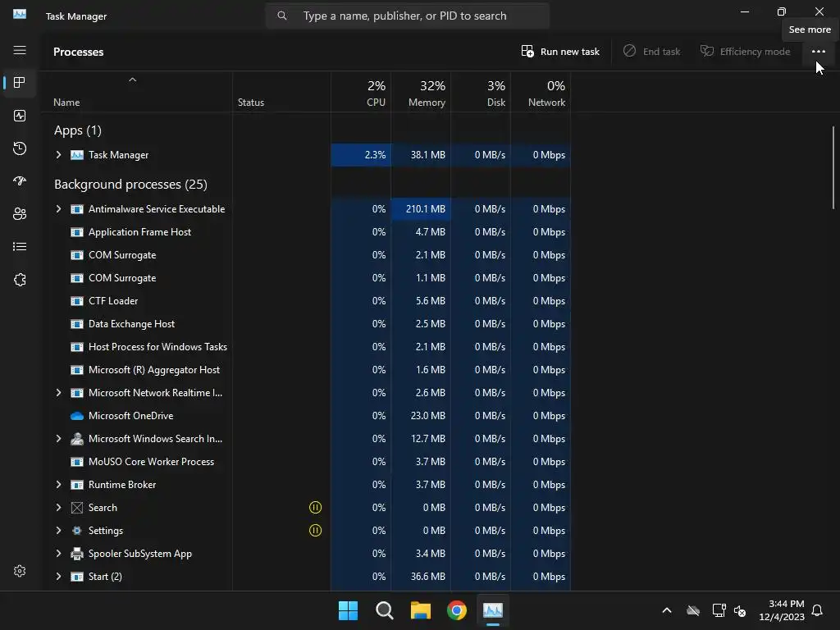The height and width of the screenshot is (630, 840).
Task: Expand the Runtime Broker process
Action: click(x=58, y=484)
